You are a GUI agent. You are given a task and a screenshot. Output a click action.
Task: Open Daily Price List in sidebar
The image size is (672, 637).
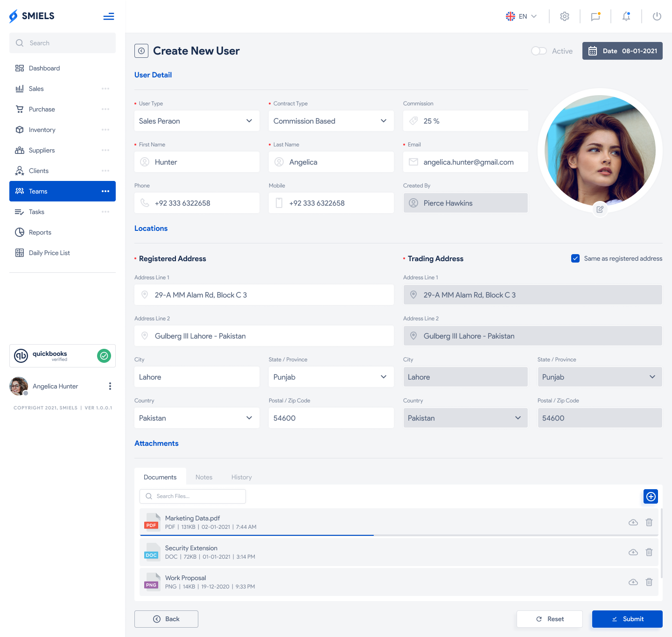pyautogui.click(x=63, y=253)
